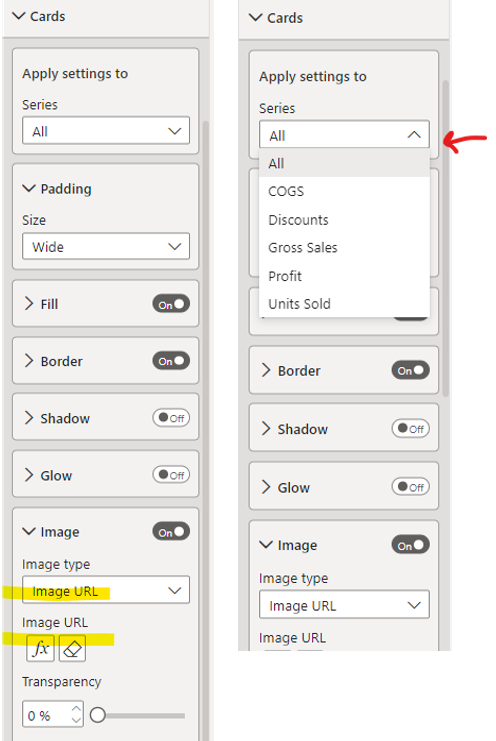Screen dimensions: 496x741
Task: Enable Glow toggle in right panel
Action: (410, 486)
